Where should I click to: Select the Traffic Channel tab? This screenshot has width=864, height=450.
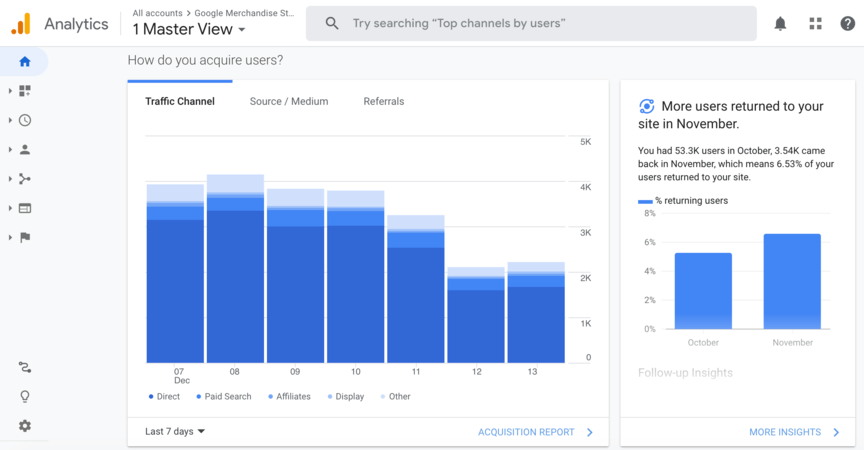(x=180, y=101)
